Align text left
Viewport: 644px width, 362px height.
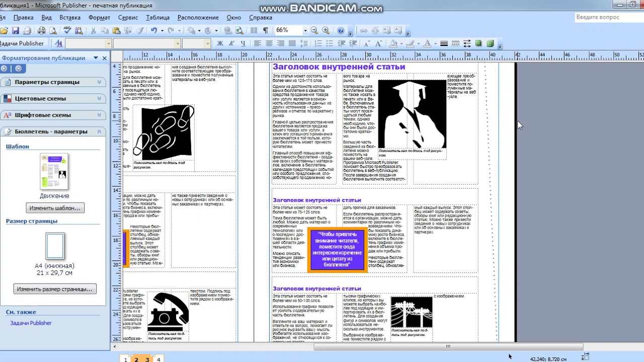258,44
